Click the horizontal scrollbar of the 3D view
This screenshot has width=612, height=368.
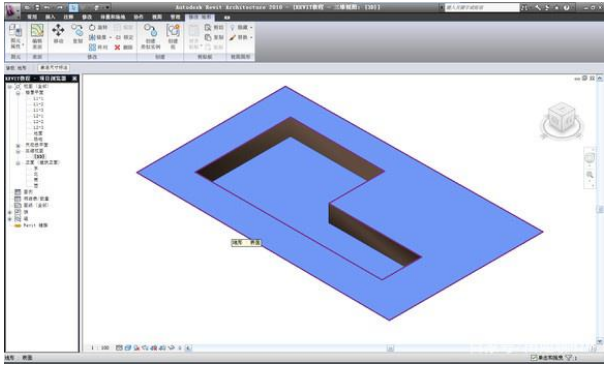tap(390, 348)
